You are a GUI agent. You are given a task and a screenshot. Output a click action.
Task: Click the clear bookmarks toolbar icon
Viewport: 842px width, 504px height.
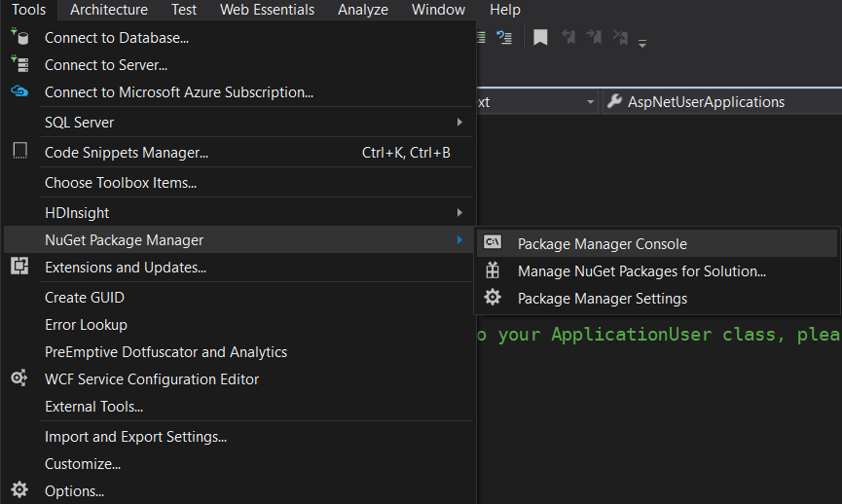(x=619, y=37)
